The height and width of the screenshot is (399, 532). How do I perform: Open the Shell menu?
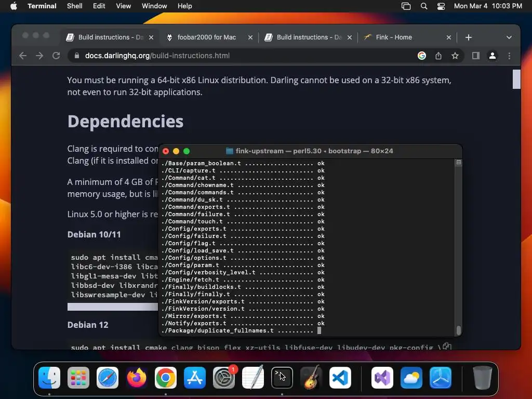coord(75,6)
